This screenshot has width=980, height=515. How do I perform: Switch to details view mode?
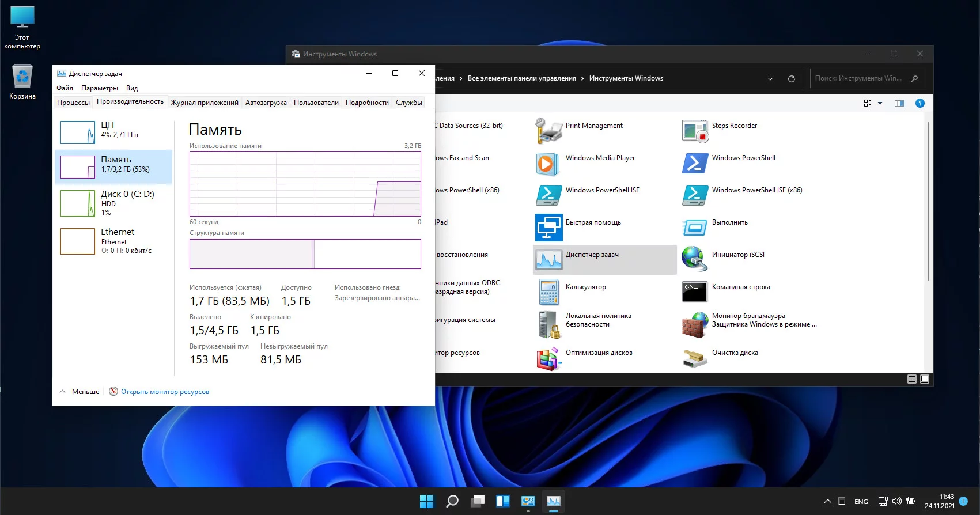click(911, 379)
